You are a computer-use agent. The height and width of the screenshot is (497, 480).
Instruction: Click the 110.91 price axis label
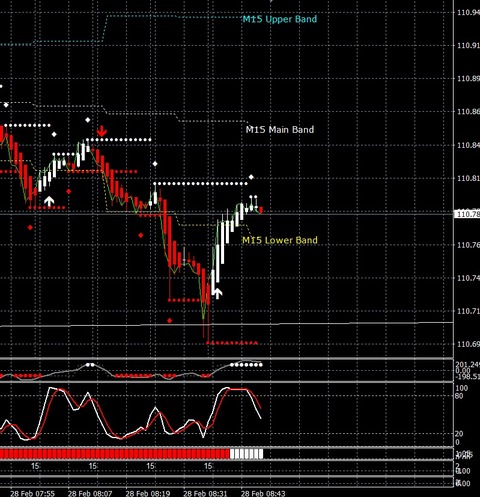[468, 45]
